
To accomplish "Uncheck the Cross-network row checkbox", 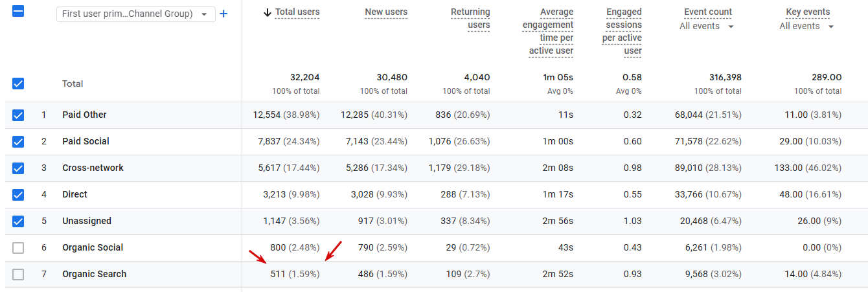I will click(x=18, y=168).
